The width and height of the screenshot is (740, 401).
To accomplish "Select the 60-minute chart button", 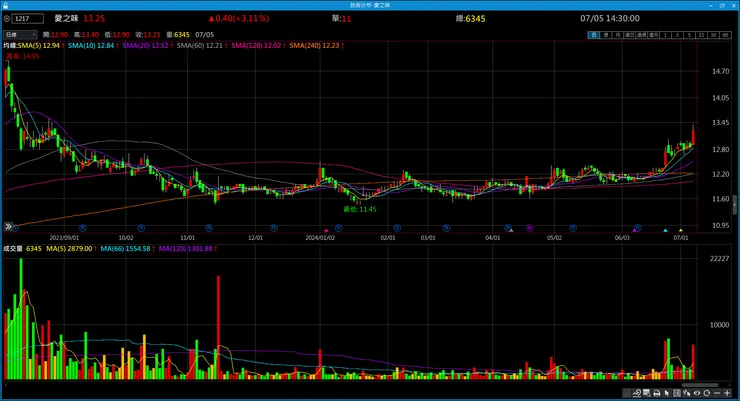I will [725, 35].
